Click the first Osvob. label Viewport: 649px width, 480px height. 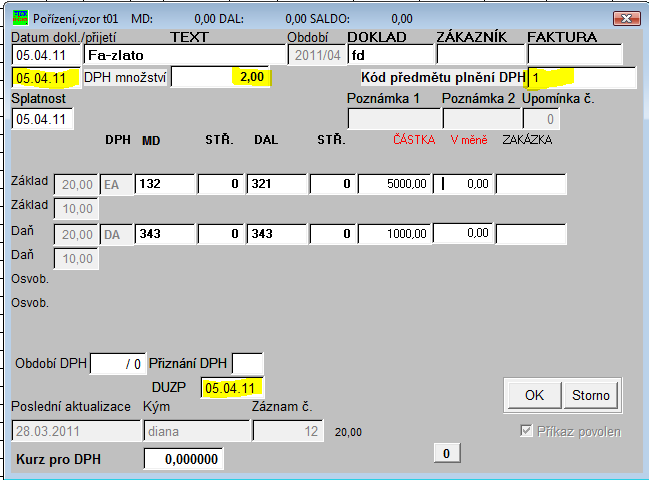click(x=30, y=279)
